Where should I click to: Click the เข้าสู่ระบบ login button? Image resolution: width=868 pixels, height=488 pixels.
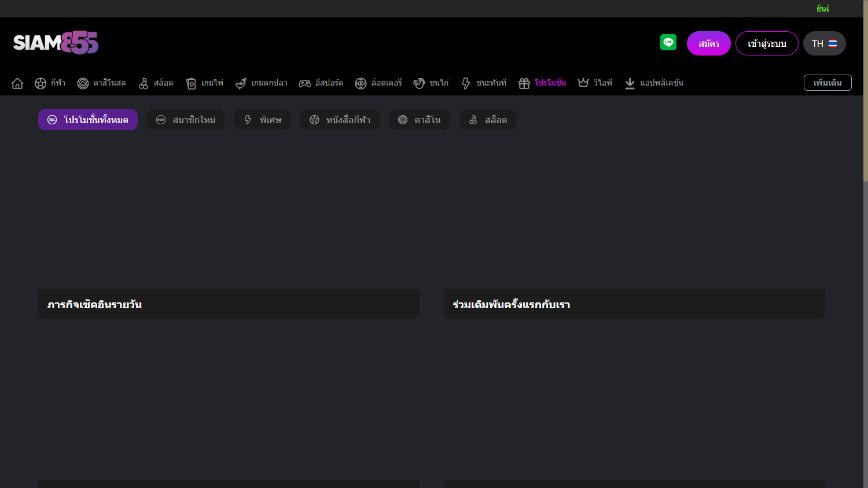pos(766,43)
